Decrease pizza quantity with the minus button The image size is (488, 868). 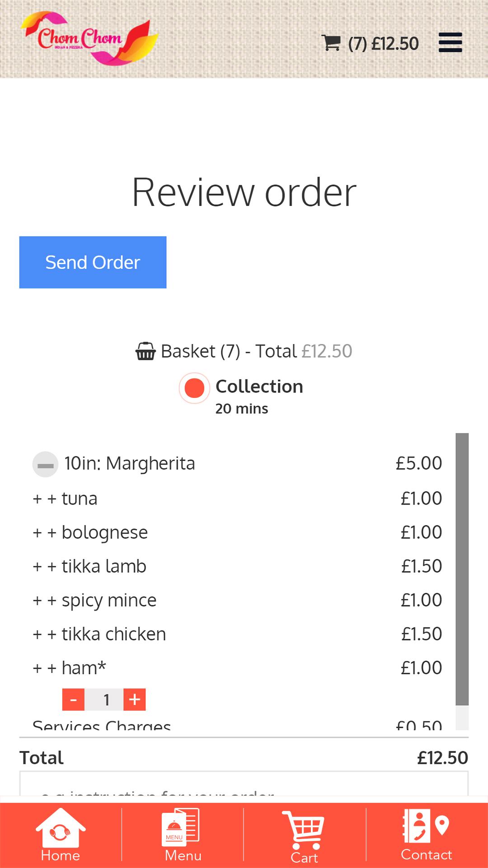pos(73,700)
